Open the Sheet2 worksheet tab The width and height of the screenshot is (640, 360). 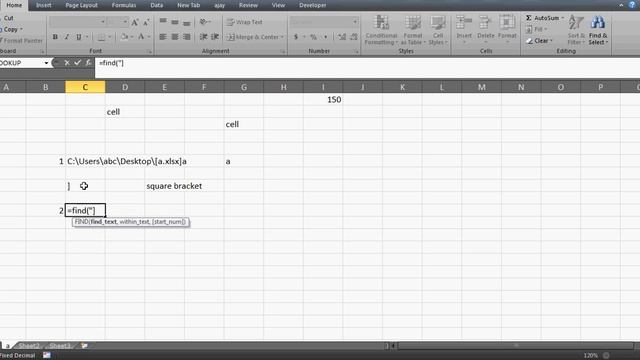pyautogui.click(x=29, y=346)
